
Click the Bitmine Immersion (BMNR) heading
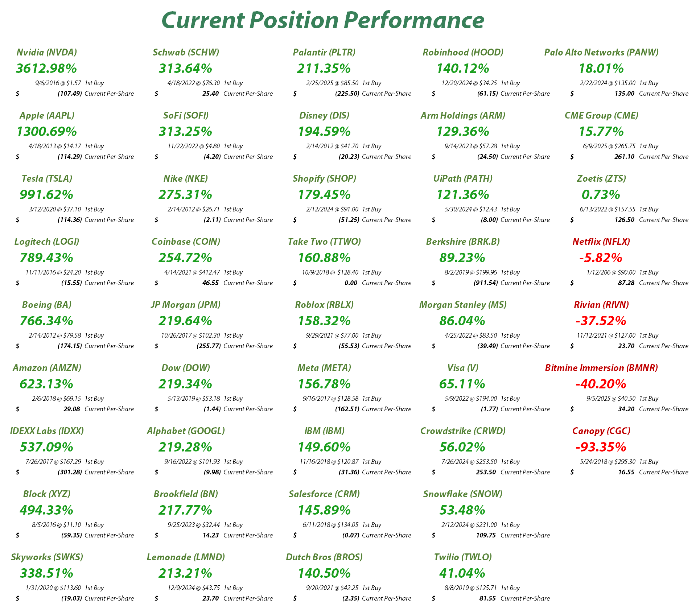click(x=601, y=368)
